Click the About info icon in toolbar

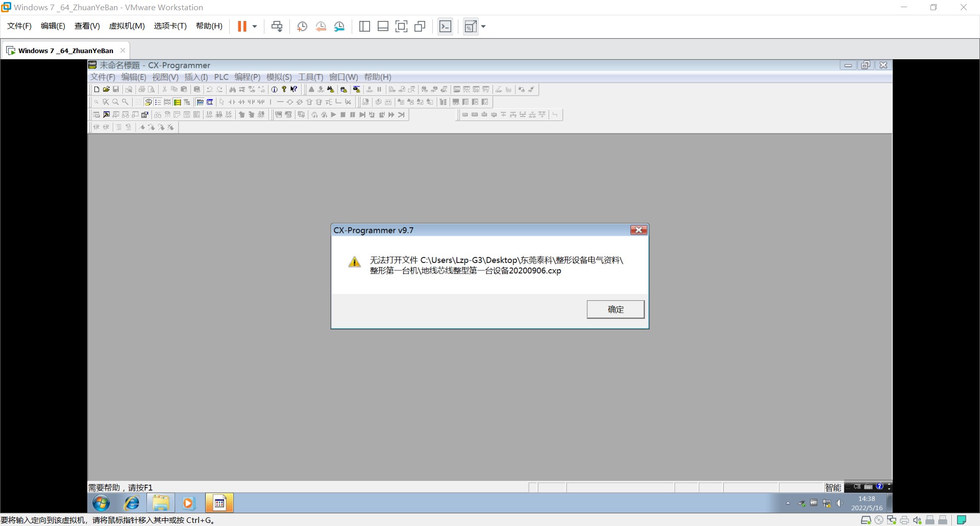pyautogui.click(x=275, y=89)
